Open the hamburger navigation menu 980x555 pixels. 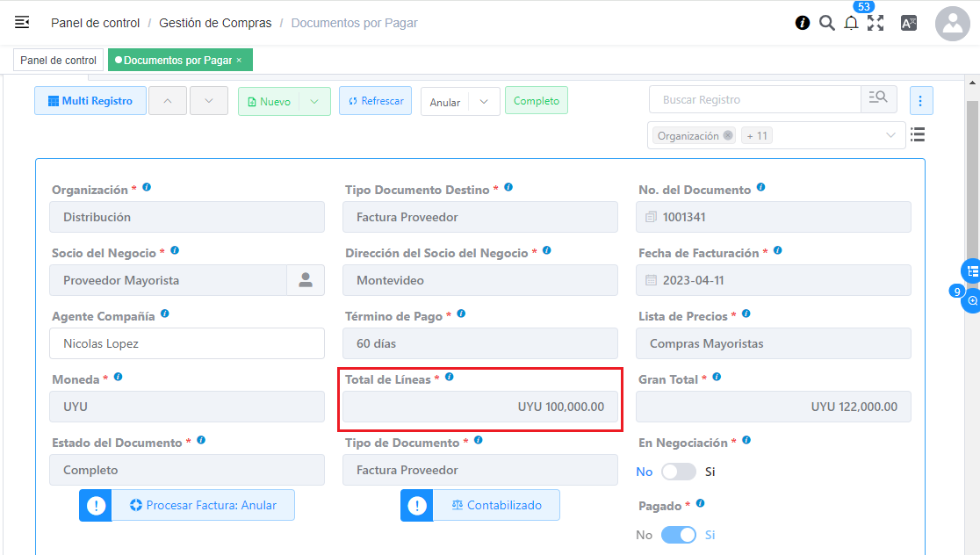pyautogui.click(x=22, y=23)
